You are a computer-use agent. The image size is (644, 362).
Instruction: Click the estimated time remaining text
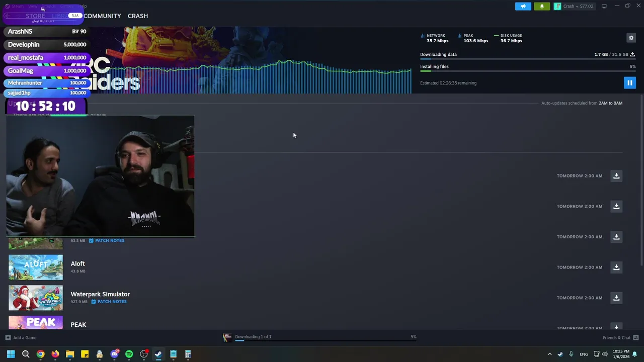pyautogui.click(x=448, y=83)
